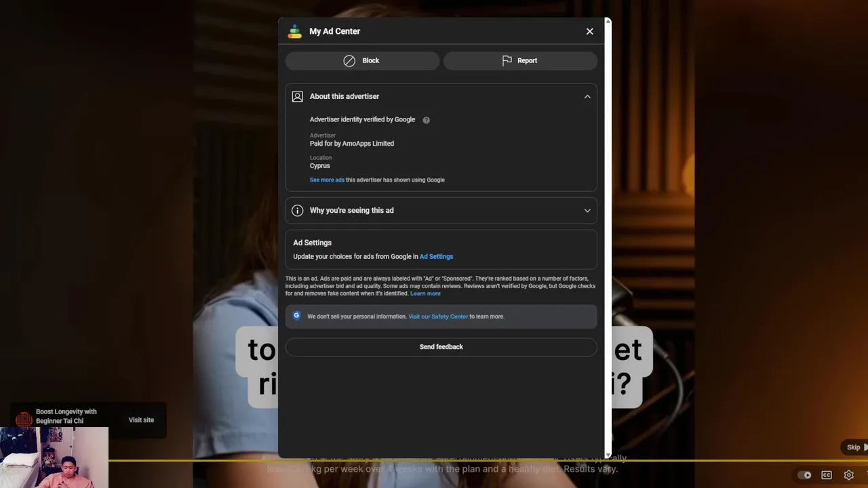This screenshot has width=868, height=488.
Task: Select the AmoApps Limited advertiser text
Action: click(x=352, y=144)
